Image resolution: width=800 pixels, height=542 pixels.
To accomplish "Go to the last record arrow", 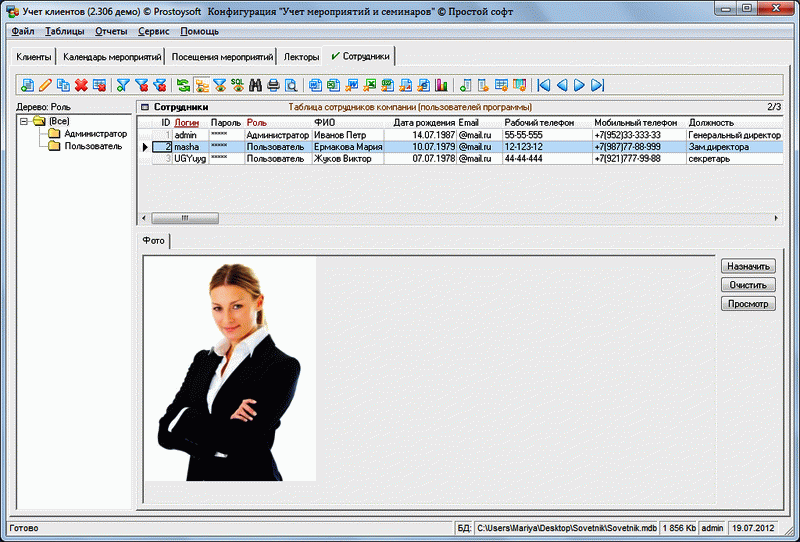I will (x=597, y=85).
